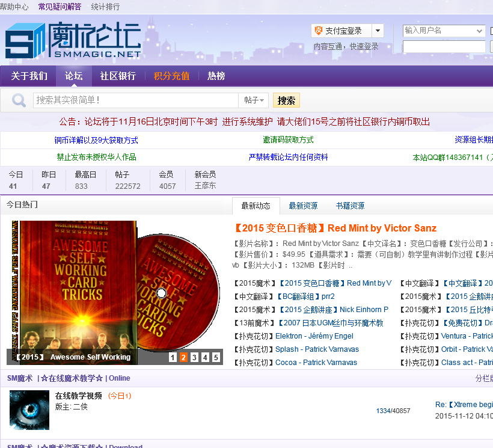The width and height of the screenshot is (493, 448).
Task: Open SM魔术 category header link
Action: pyautogui.click(x=20, y=378)
